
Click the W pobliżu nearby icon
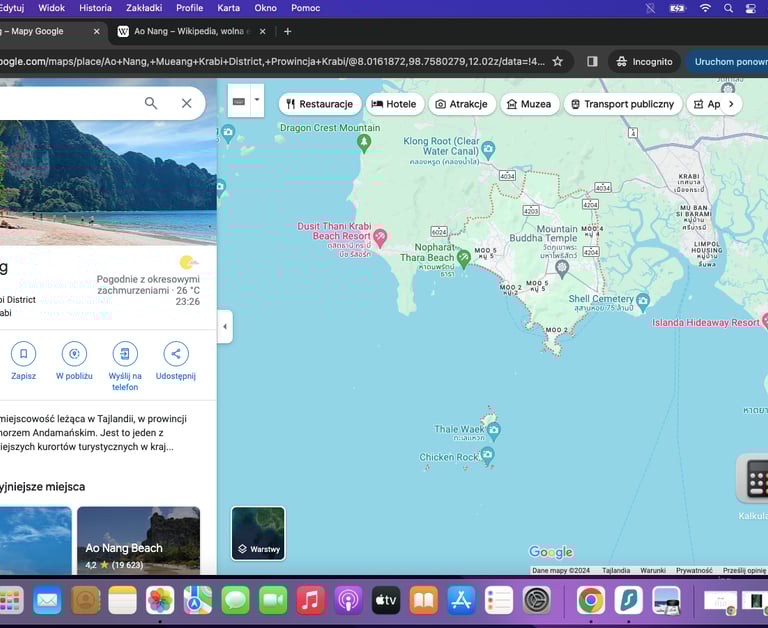[x=74, y=353]
